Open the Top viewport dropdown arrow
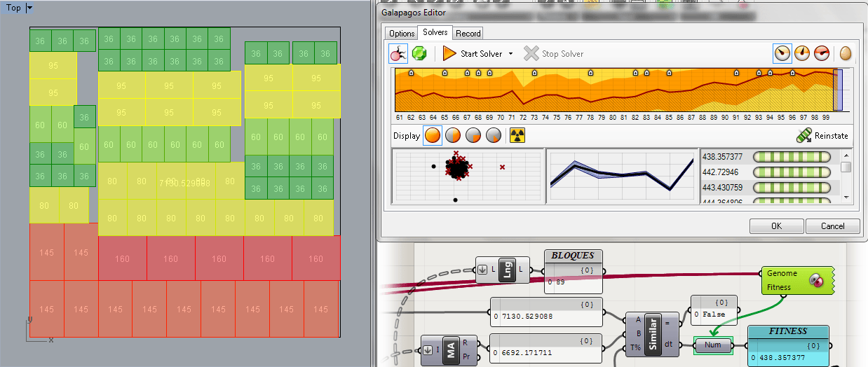 pyautogui.click(x=29, y=8)
